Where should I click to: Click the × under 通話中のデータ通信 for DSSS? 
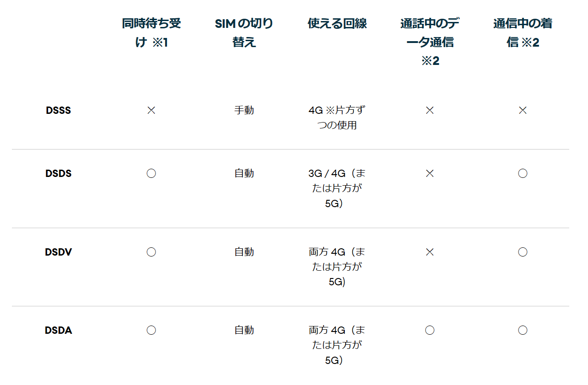click(x=429, y=110)
